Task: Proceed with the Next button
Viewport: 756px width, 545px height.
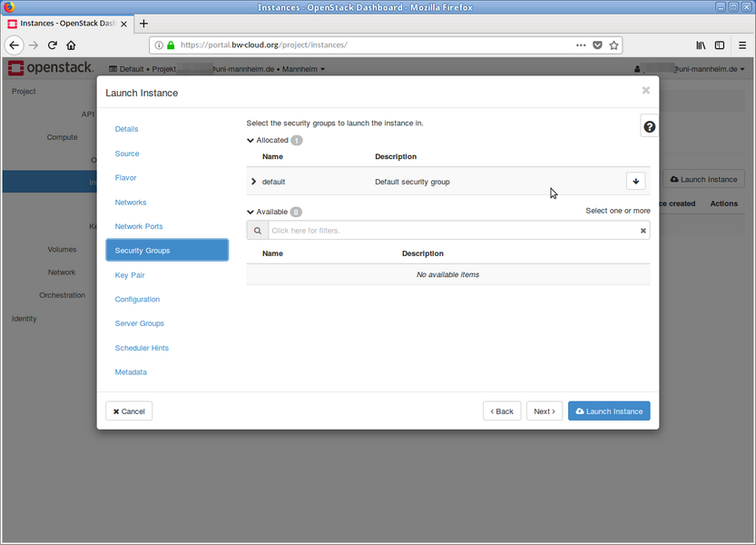Action: (544, 411)
